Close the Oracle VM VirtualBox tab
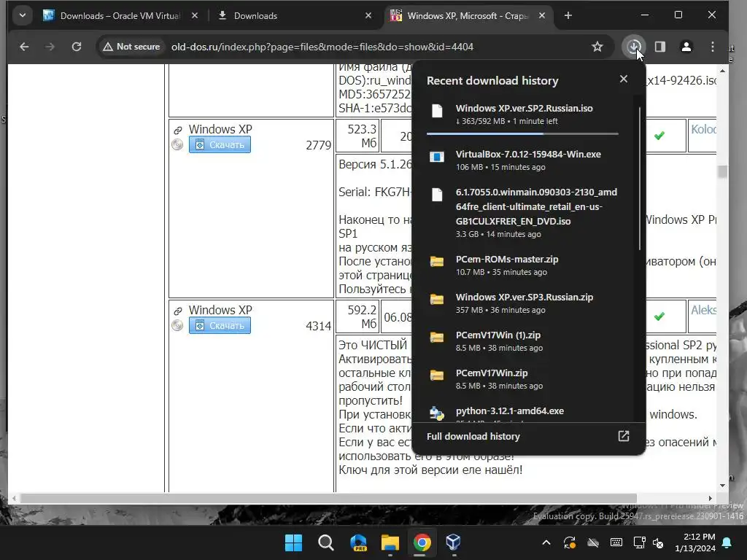 194,16
